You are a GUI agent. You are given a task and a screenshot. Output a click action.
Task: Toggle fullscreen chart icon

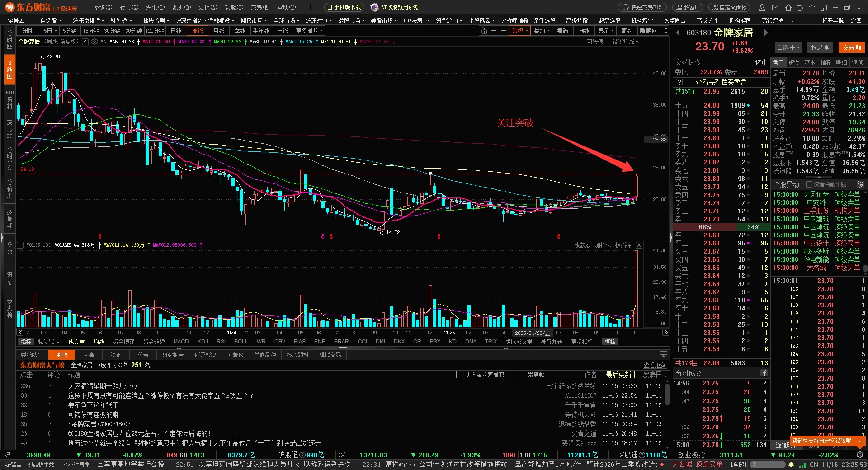tap(664, 31)
